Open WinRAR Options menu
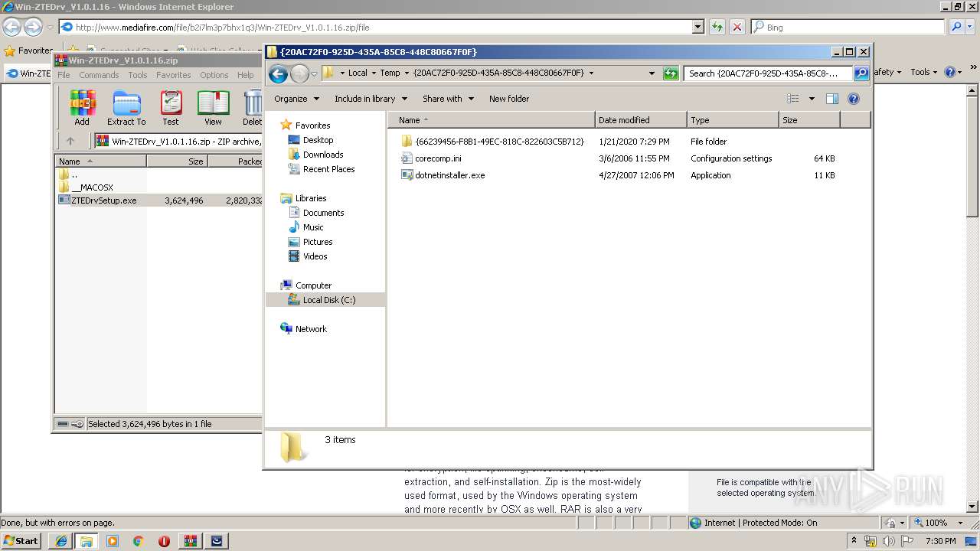Viewport: 980px width, 551px height. [x=214, y=75]
